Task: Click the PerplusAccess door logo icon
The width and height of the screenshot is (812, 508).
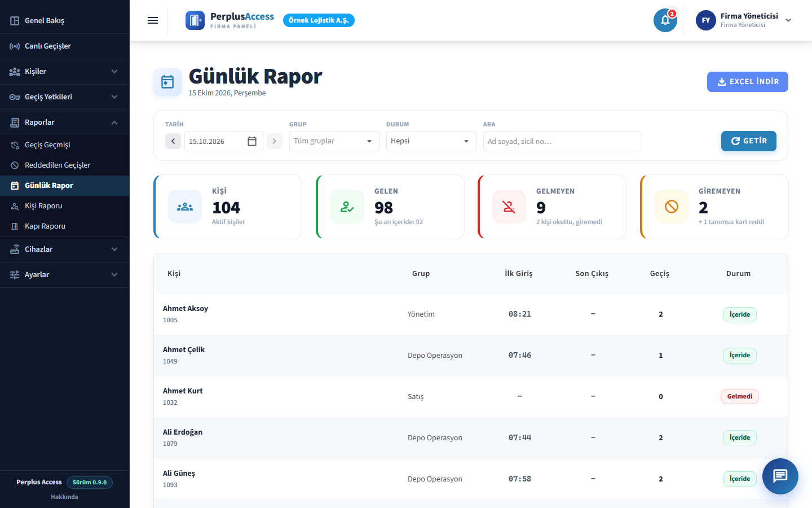Action: point(195,20)
